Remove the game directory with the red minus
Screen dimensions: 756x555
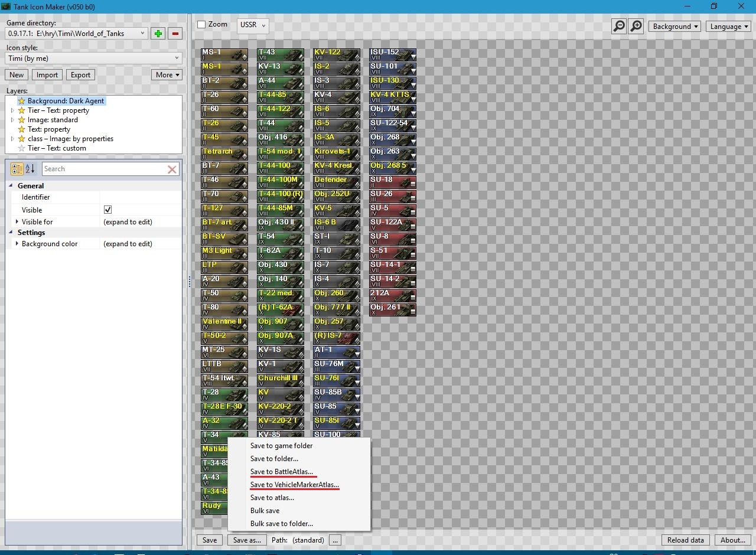175,34
